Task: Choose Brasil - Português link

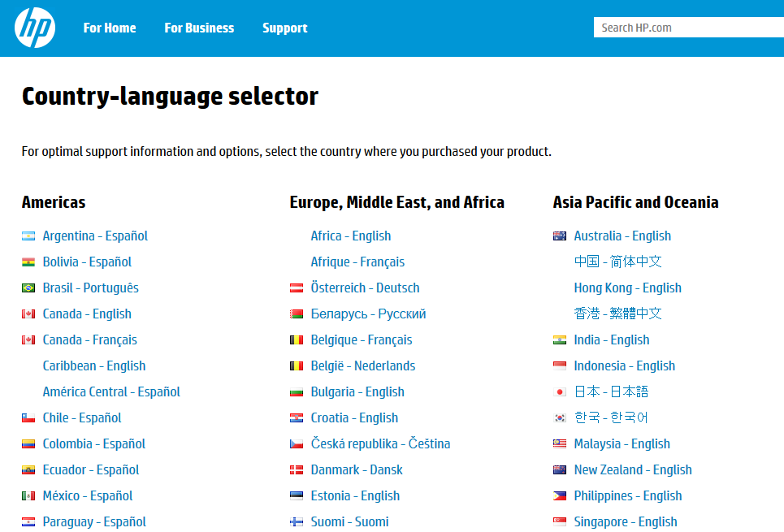Action: tap(90, 288)
